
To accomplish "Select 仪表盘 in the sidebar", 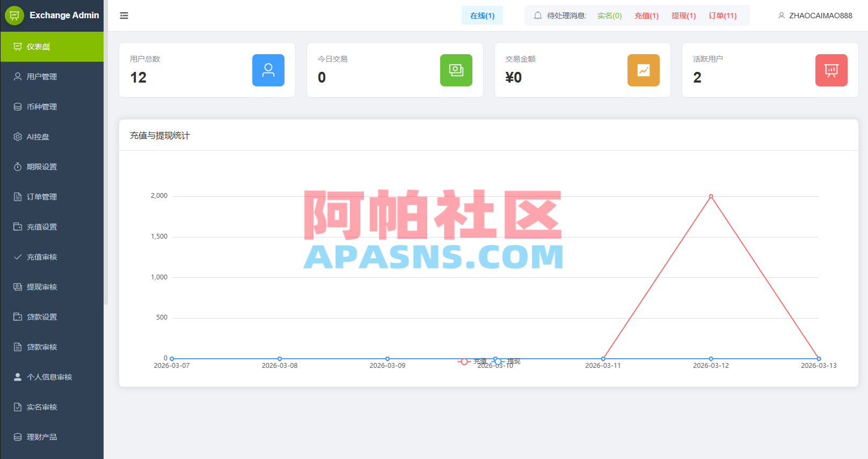I will point(52,47).
